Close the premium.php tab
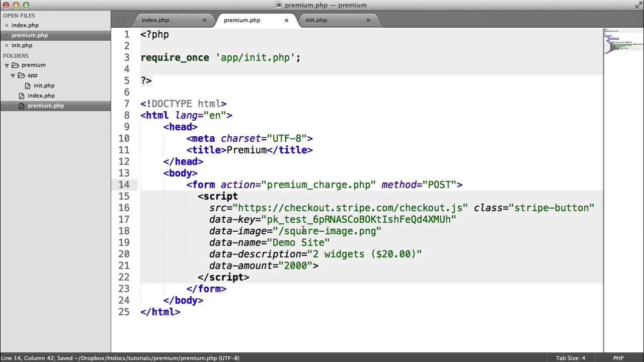Viewport: 644px width, 362px height. (286, 20)
